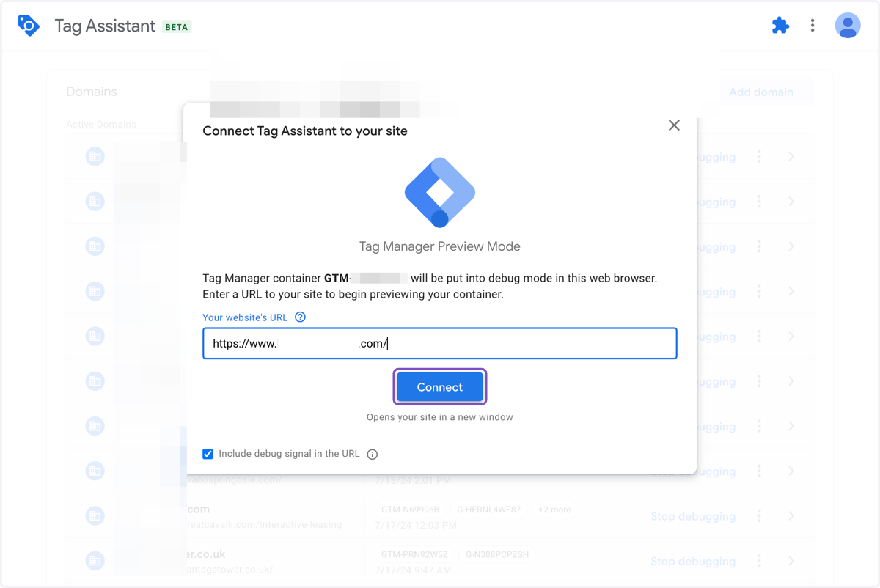Click the 7/17/24 9:47 AM timestamp

coord(413,570)
